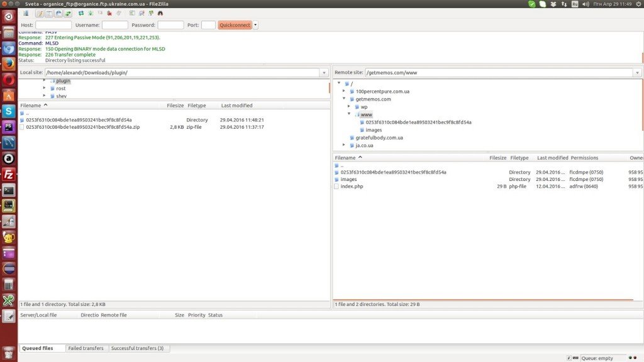Focus the Username input field

pos(114,25)
